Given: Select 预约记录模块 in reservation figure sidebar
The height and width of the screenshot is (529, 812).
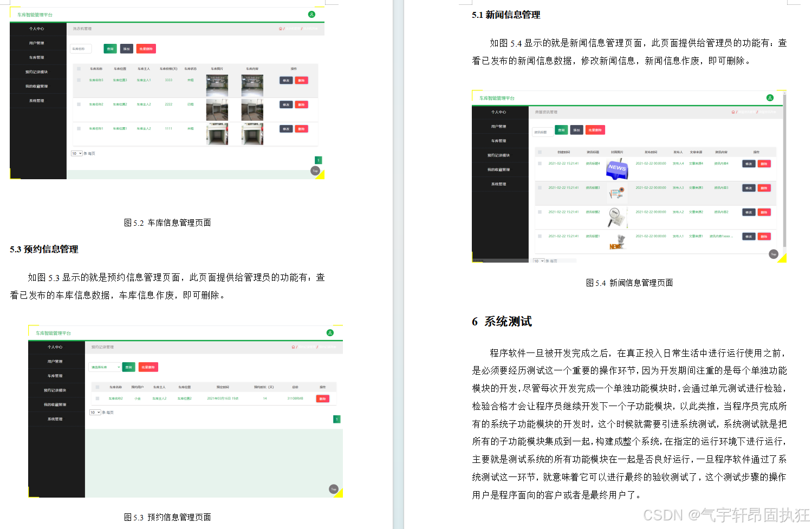Looking at the screenshot, I should (55, 390).
